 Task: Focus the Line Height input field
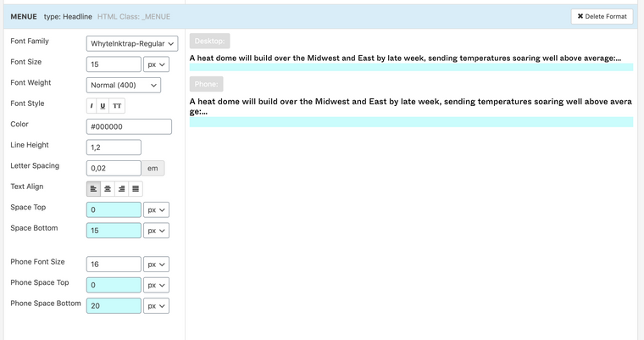pyautogui.click(x=114, y=148)
